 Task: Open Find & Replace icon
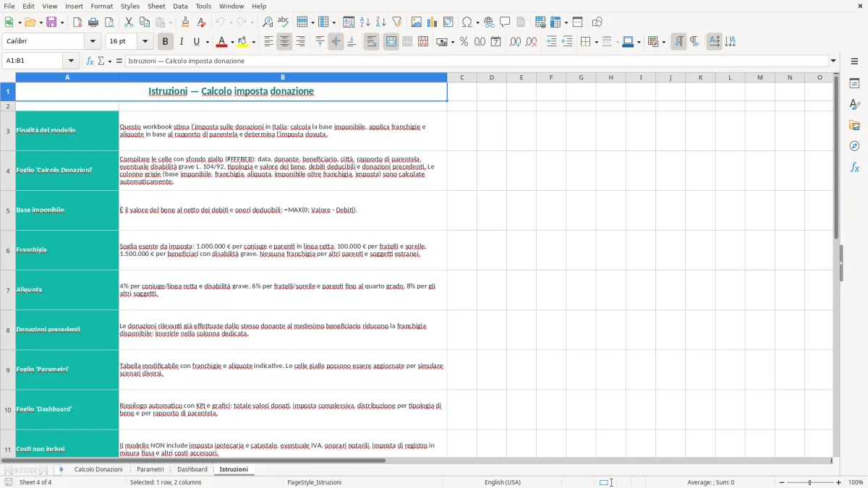pyautogui.click(x=268, y=22)
